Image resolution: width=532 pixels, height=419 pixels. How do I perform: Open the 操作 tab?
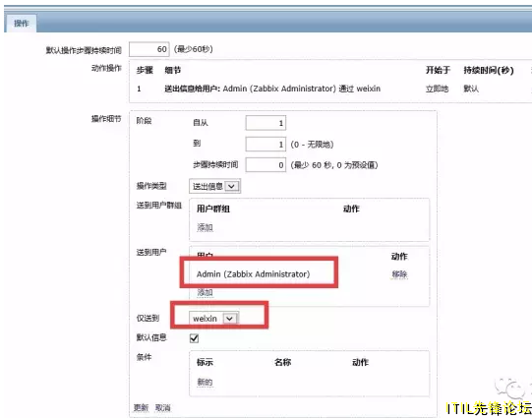pyautogui.click(x=21, y=23)
